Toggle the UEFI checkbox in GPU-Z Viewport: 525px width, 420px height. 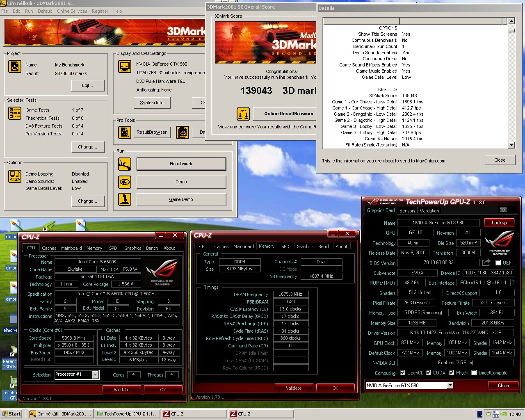tap(498, 263)
